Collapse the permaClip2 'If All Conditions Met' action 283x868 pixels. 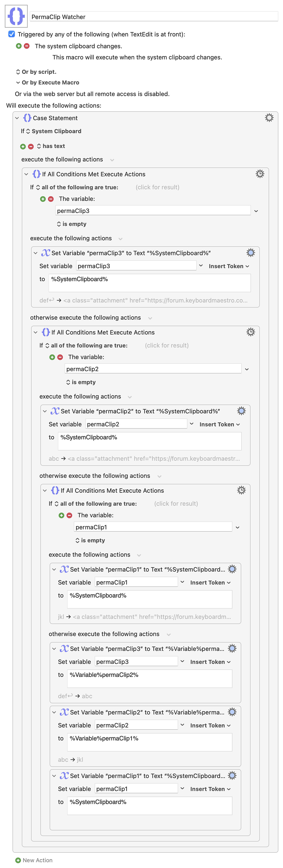35,332
